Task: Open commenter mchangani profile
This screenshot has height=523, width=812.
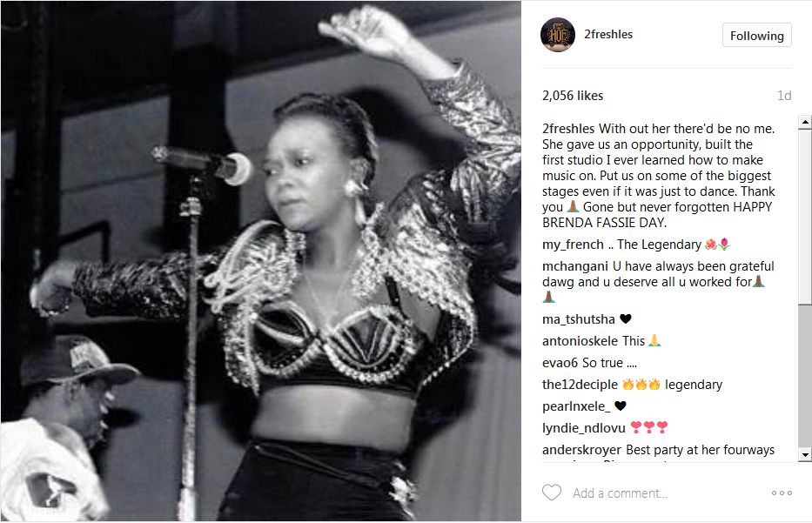Action: click(x=574, y=266)
